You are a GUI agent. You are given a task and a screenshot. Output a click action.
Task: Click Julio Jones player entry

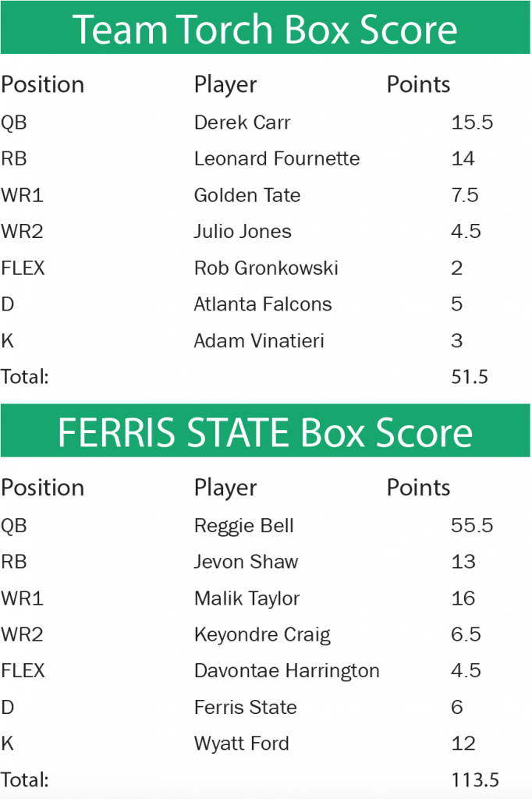pos(243,232)
